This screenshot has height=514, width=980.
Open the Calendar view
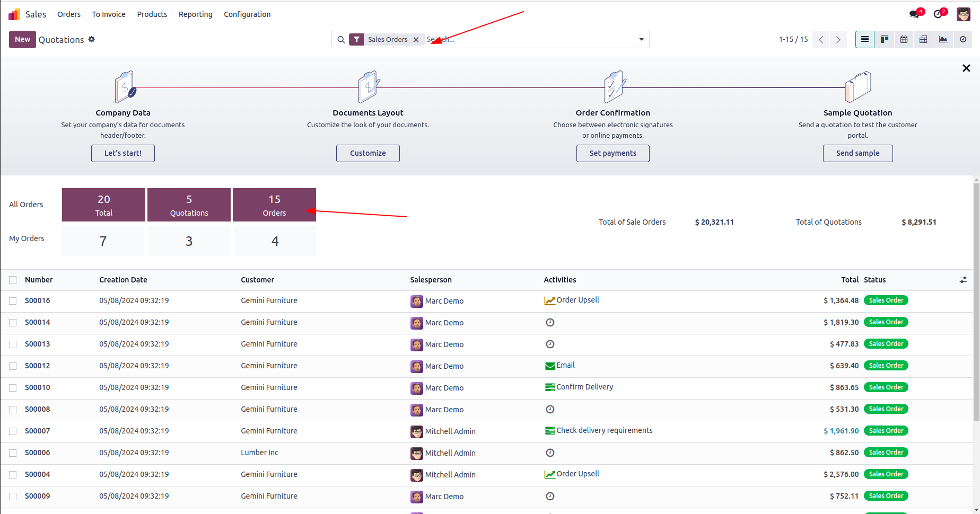pos(904,39)
